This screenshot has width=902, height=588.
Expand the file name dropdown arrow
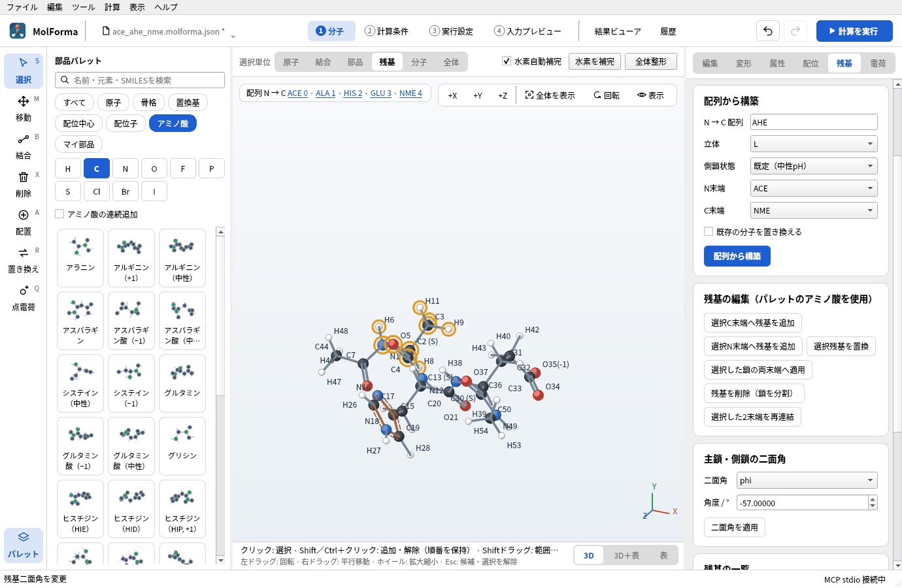[x=233, y=36]
